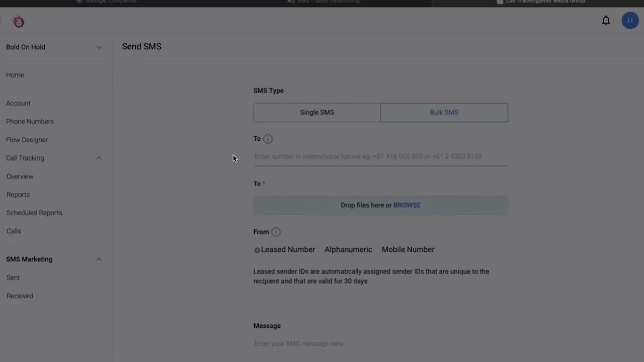Open Scheduled Reports
This screenshot has height=362, width=644.
click(34, 213)
